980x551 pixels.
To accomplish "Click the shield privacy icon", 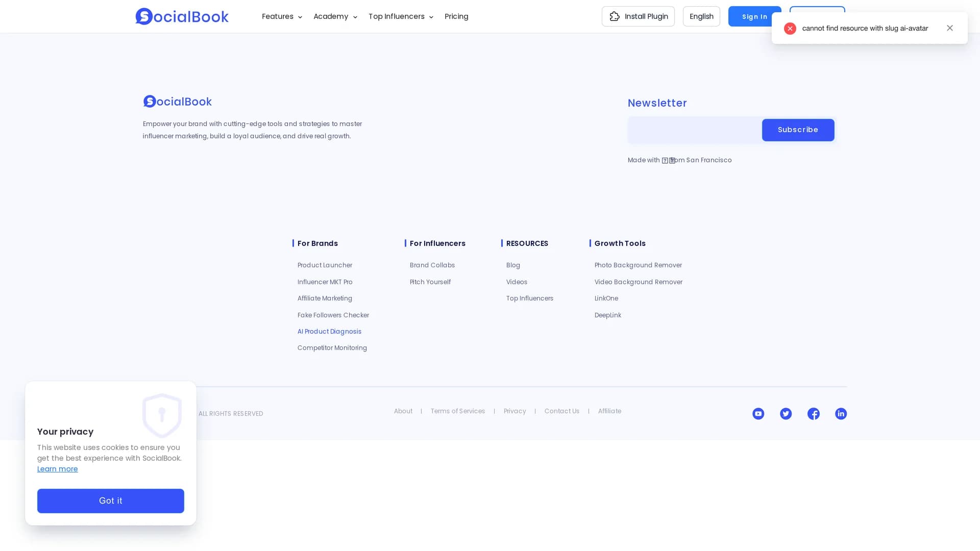I will [162, 416].
